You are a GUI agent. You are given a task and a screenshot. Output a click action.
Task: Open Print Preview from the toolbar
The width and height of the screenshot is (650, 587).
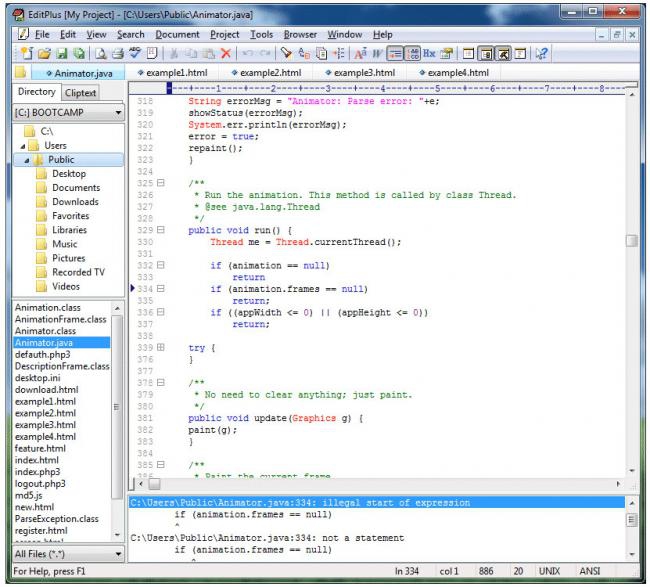[x=100, y=53]
